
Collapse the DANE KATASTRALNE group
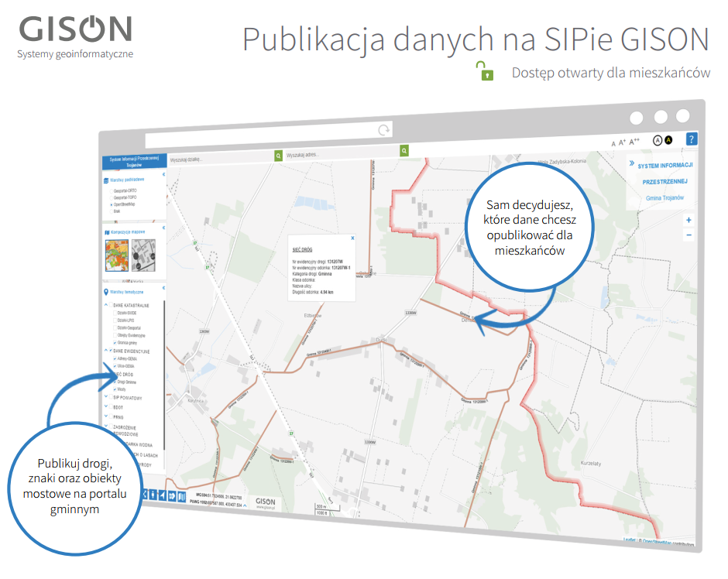coord(106,305)
